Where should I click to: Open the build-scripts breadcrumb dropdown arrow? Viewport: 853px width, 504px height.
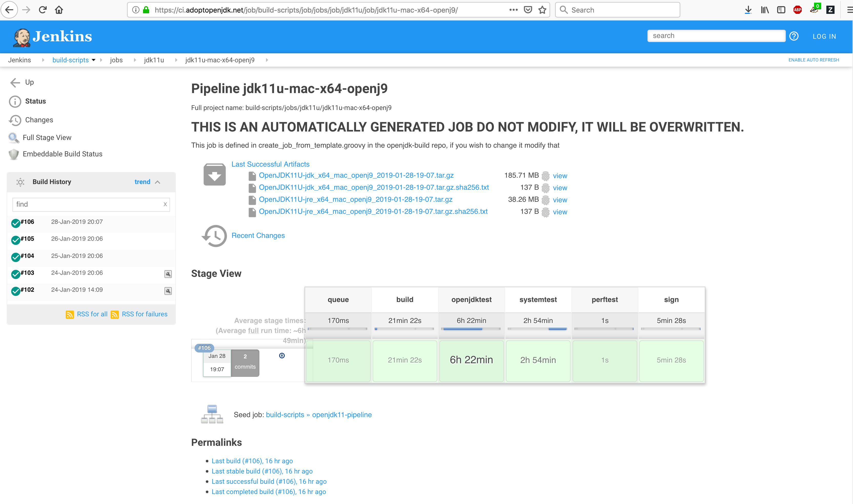pos(94,60)
